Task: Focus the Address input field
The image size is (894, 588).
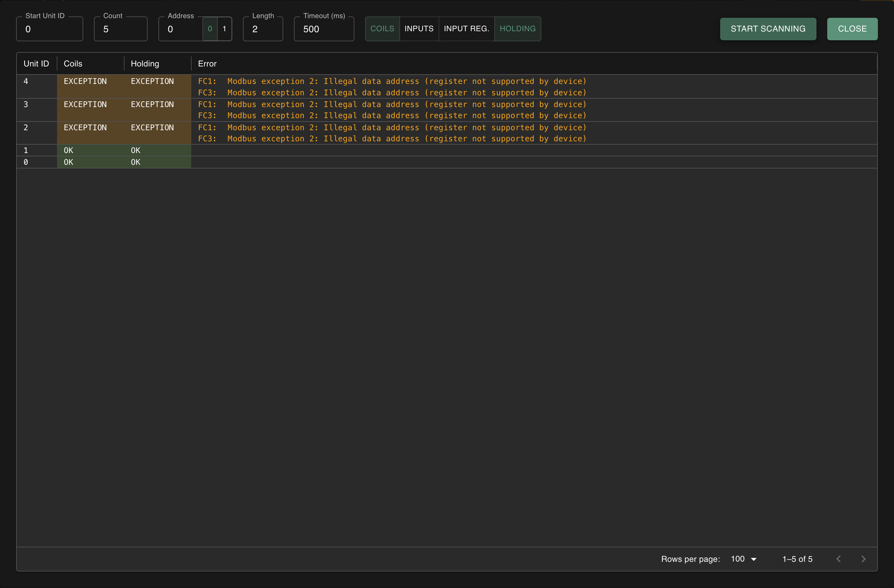Action: pyautogui.click(x=181, y=29)
